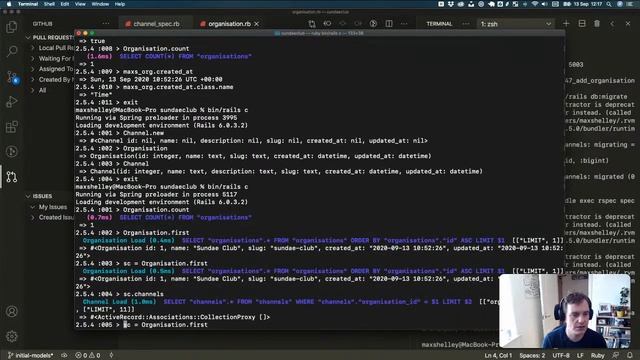Click the initial-models branch in status bar
Viewport: 640px width, 360px height.
[31, 356]
